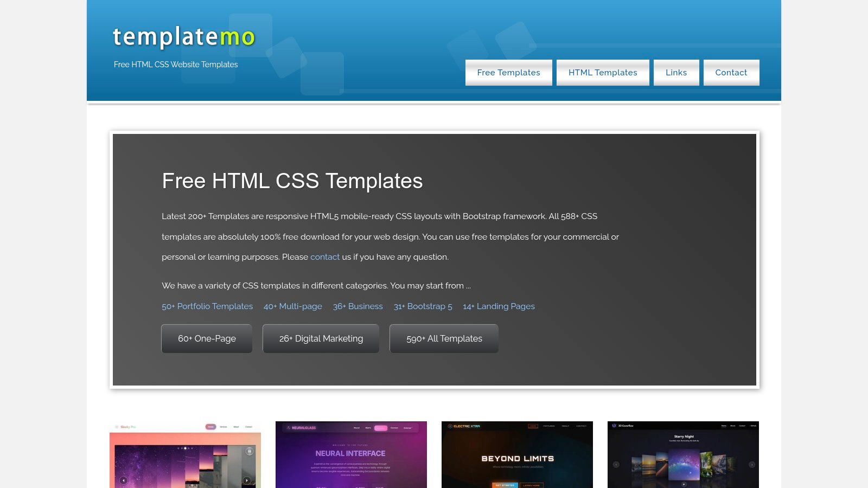Go to HTML Templates in navigation
868x488 pixels.
click(603, 73)
